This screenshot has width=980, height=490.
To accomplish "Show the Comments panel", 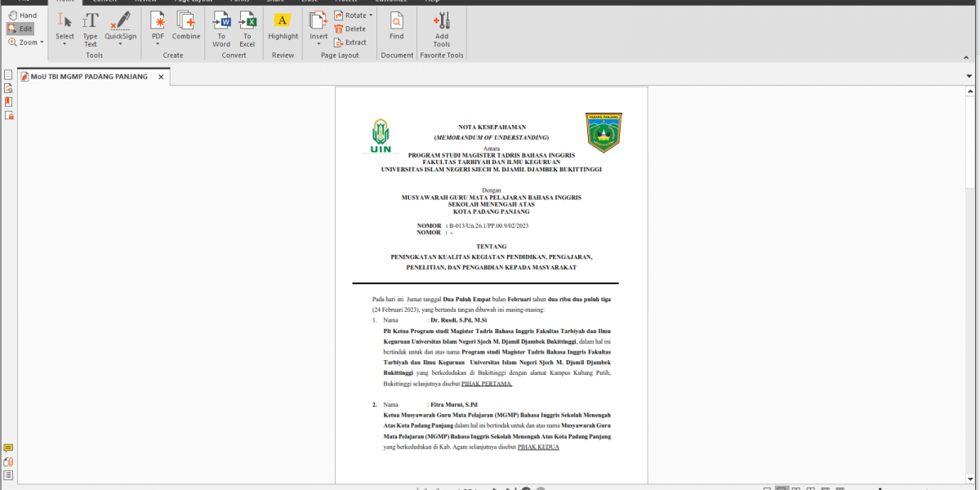I will tap(8, 448).
